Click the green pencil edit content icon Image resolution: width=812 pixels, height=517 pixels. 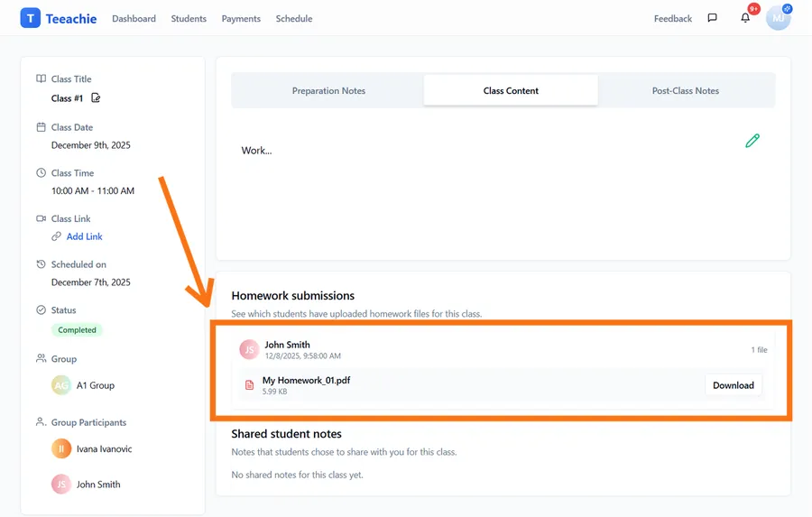[752, 141]
